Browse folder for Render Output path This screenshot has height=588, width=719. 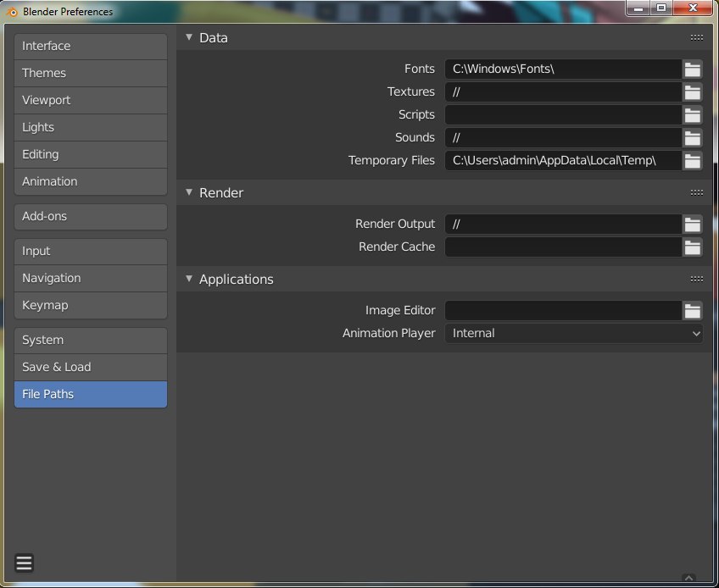(693, 225)
